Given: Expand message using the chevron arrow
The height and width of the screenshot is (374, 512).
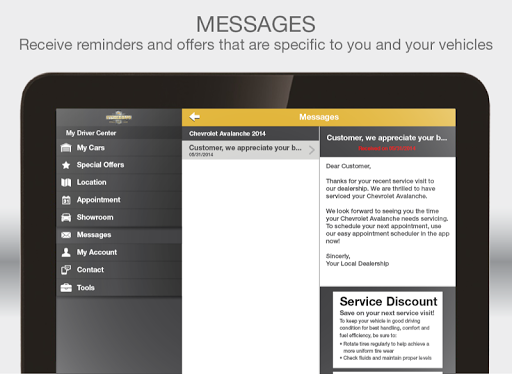Looking at the screenshot, I should point(312,150).
